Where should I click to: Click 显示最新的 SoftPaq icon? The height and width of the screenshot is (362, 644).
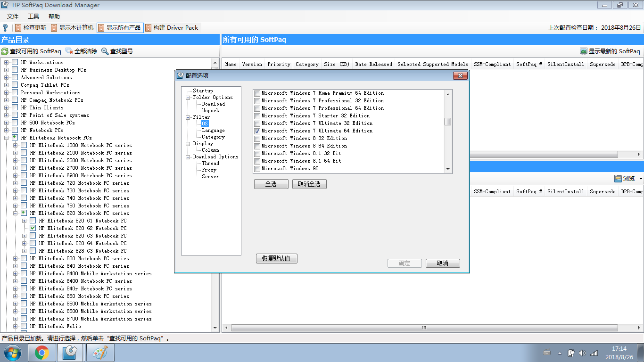(584, 51)
